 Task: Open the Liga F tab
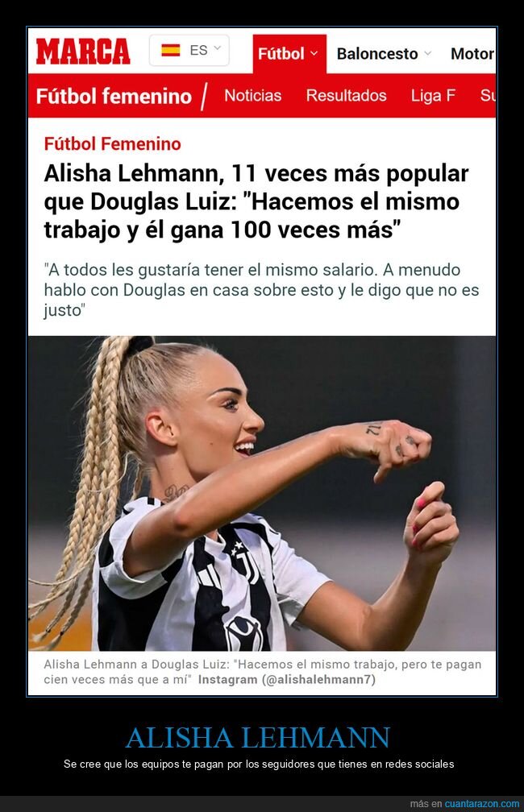(x=433, y=96)
